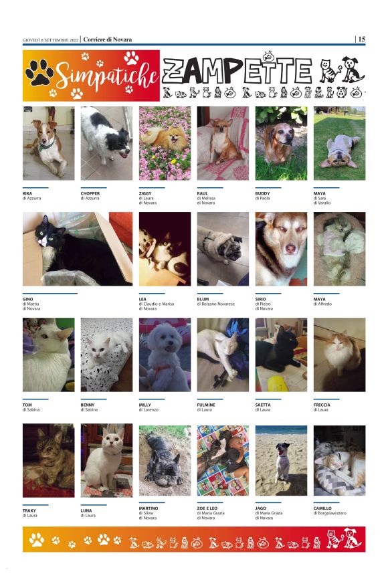Select the photo of Gino the cat
Viewport: 388px width, 588px height.
[x=77, y=249]
